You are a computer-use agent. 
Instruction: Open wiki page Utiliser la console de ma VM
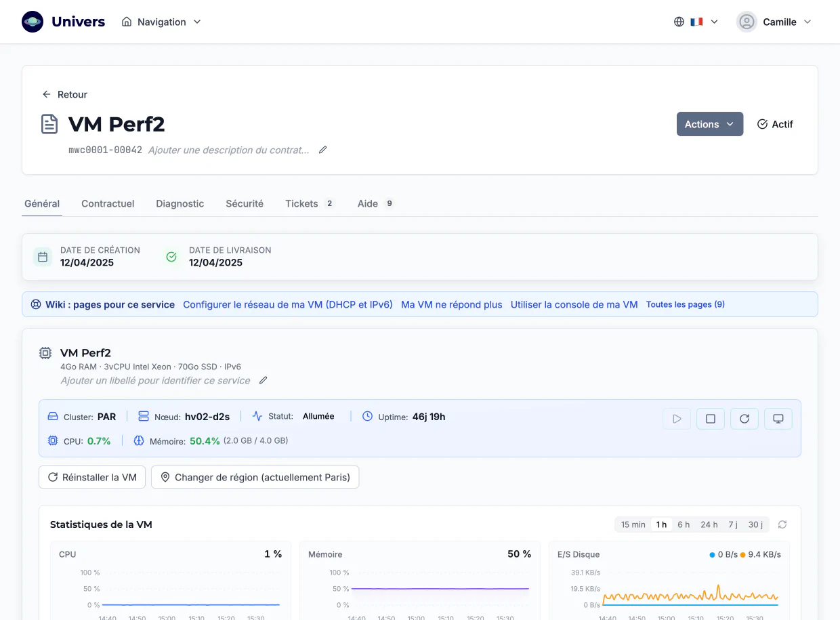coord(574,305)
